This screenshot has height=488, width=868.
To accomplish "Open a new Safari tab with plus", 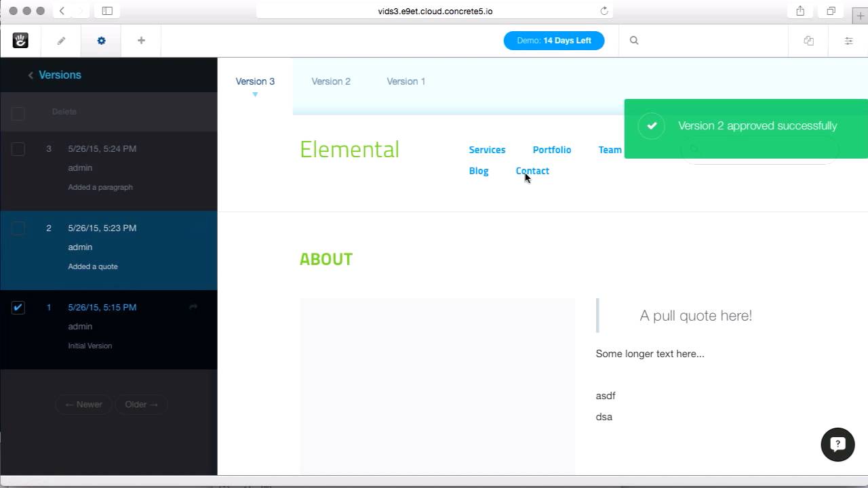I will click(861, 16).
